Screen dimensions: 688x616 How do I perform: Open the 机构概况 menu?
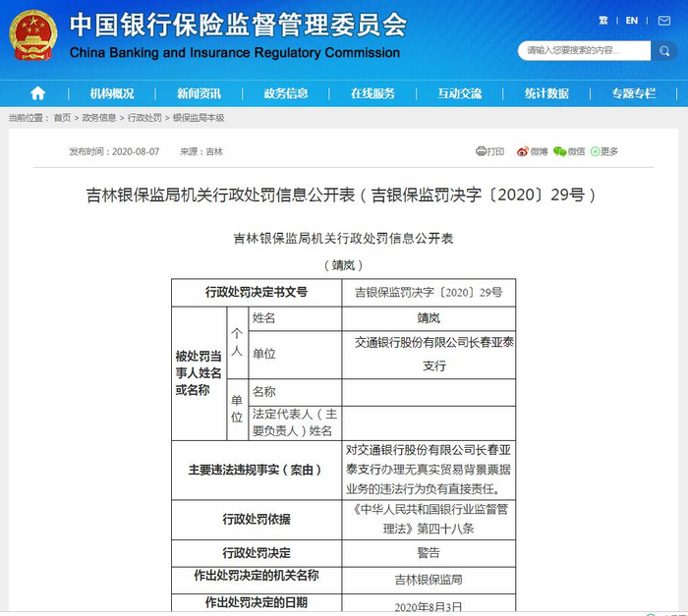112,93
